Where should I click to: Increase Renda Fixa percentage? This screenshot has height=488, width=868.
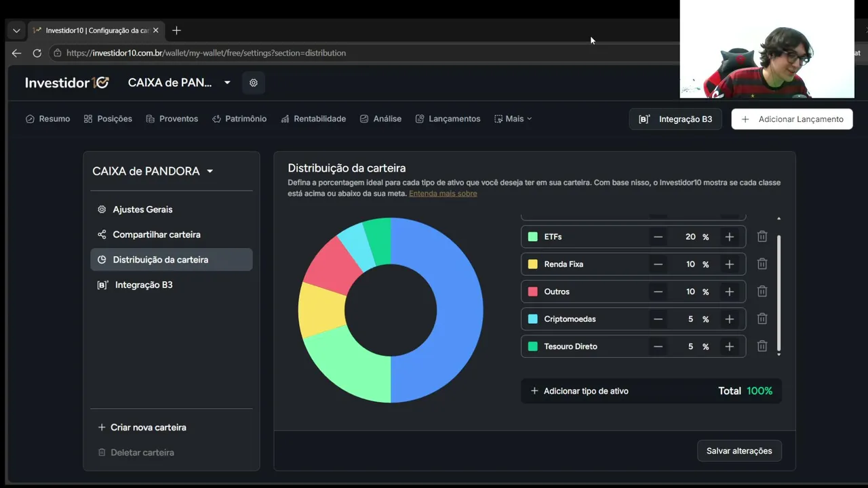coord(730,264)
